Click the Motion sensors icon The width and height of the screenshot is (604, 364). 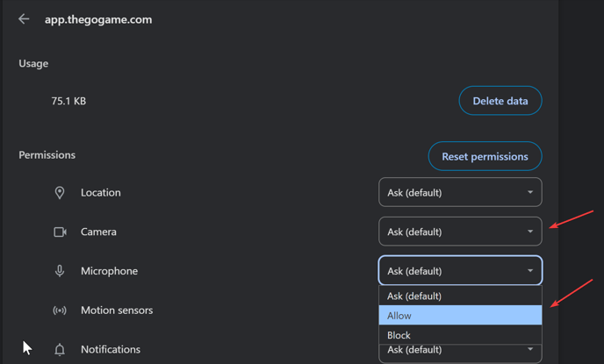[x=60, y=310]
